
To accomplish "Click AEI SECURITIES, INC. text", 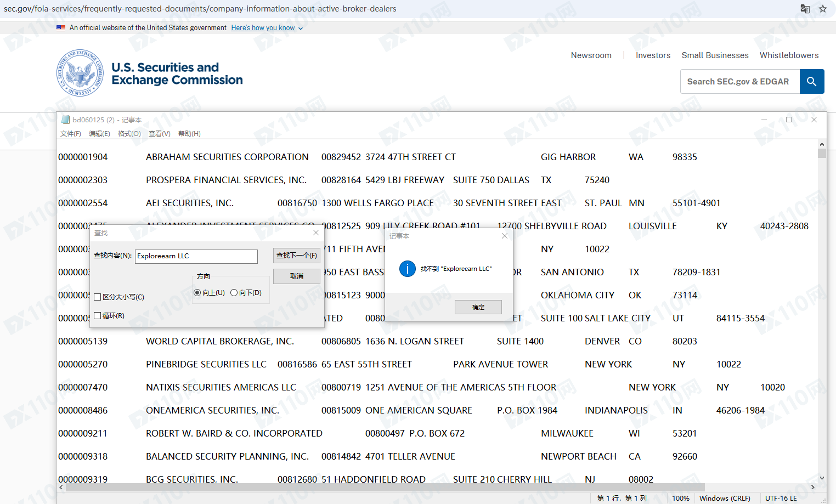I will tap(190, 203).
